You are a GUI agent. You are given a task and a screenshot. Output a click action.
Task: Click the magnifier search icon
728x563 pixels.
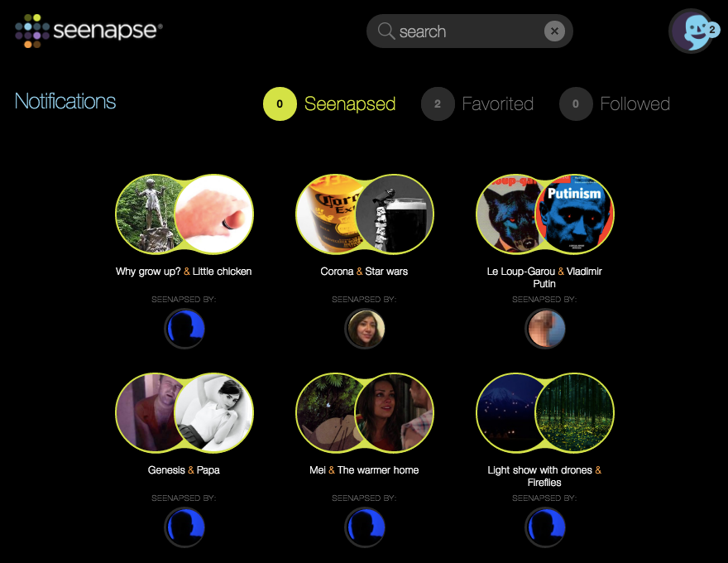click(386, 31)
